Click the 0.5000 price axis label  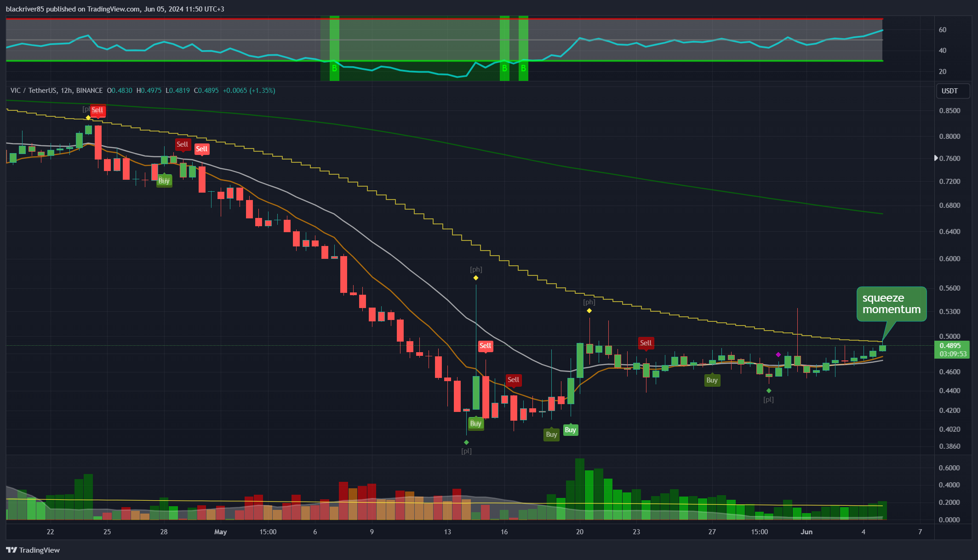[x=949, y=337]
